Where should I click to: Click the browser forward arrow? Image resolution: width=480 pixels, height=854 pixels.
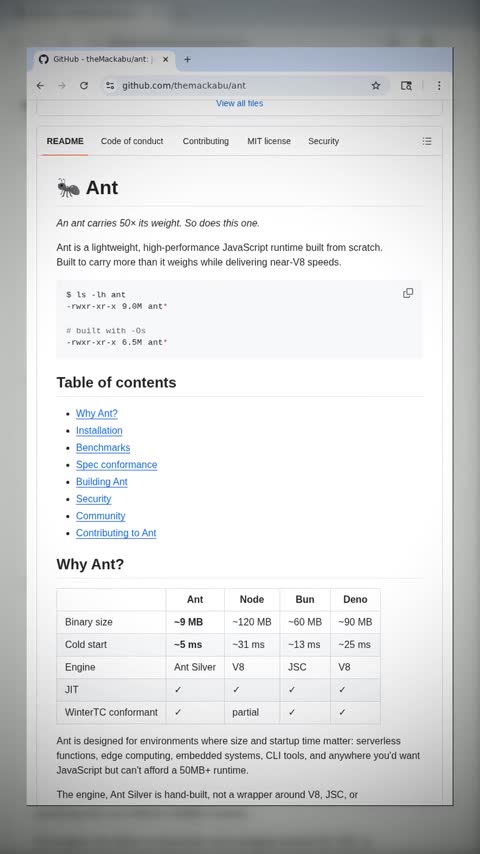pos(62,86)
